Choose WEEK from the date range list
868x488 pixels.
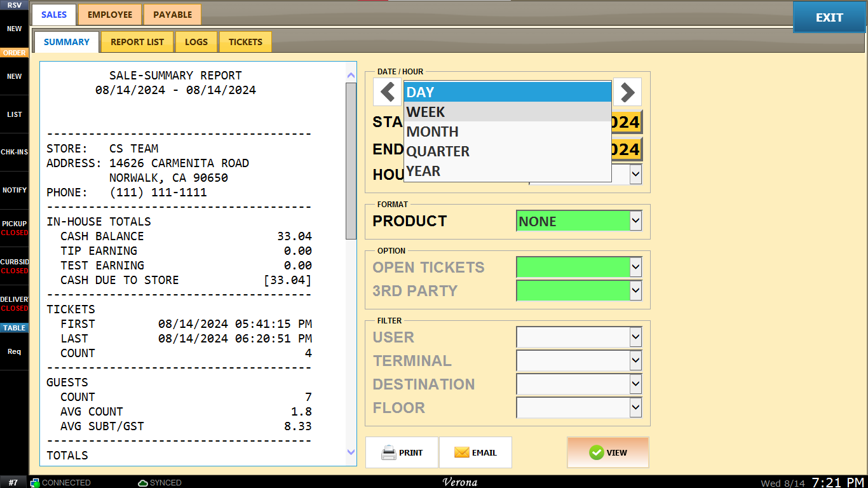click(507, 112)
